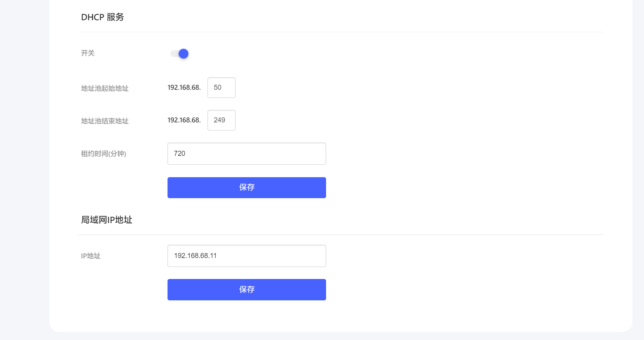Focus the 租约时间 field showing 720
The height and width of the screenshot is (340, 644).
pos(246,154)
